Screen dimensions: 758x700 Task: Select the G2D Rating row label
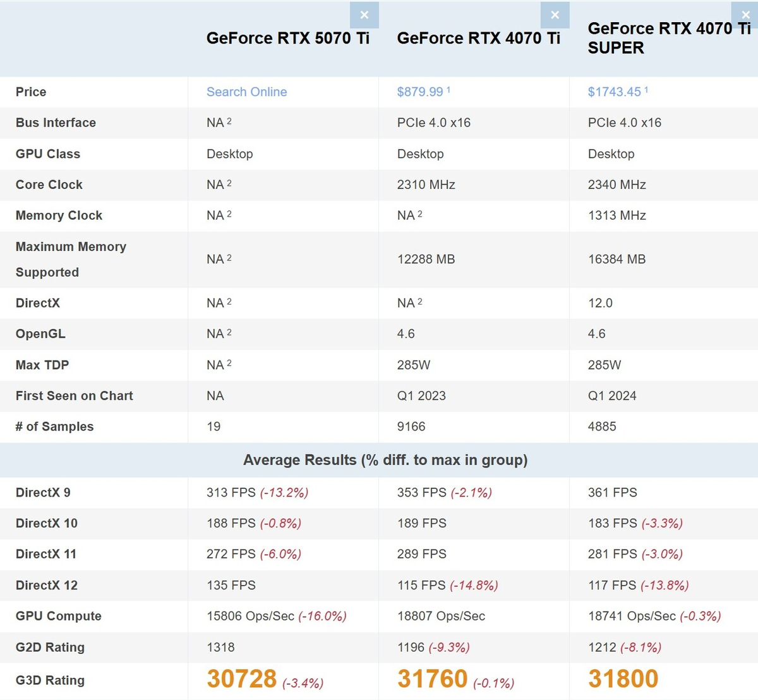pos(50,647)
